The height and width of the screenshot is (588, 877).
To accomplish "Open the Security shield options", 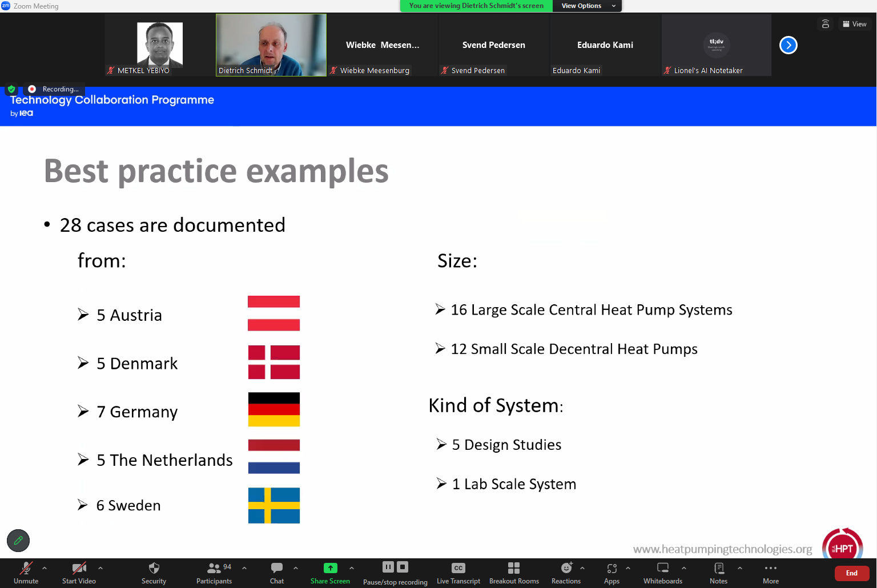I will 154,573.
